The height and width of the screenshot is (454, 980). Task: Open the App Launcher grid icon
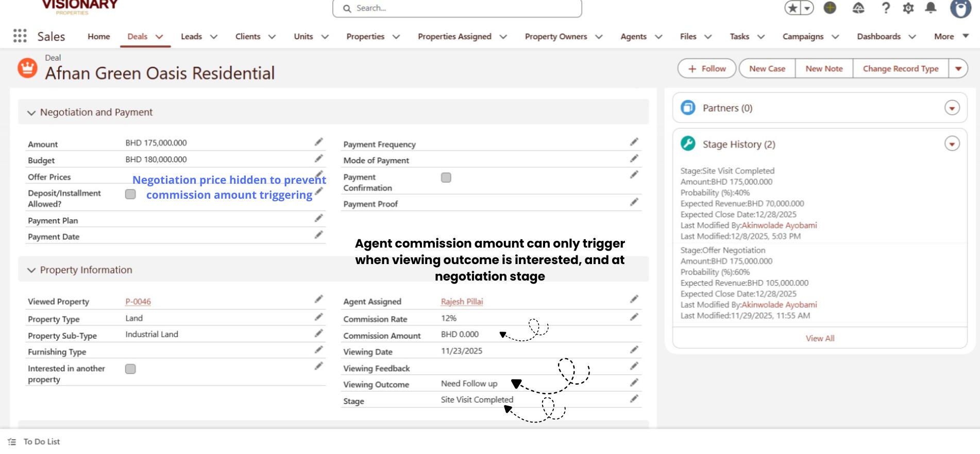pyautogui.click(x=20, y=36)
